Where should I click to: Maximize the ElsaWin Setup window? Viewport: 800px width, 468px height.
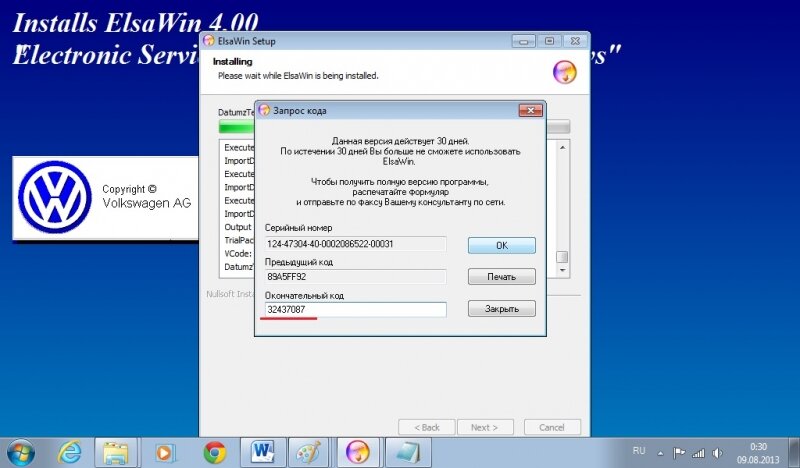click(x=549, y=41)
